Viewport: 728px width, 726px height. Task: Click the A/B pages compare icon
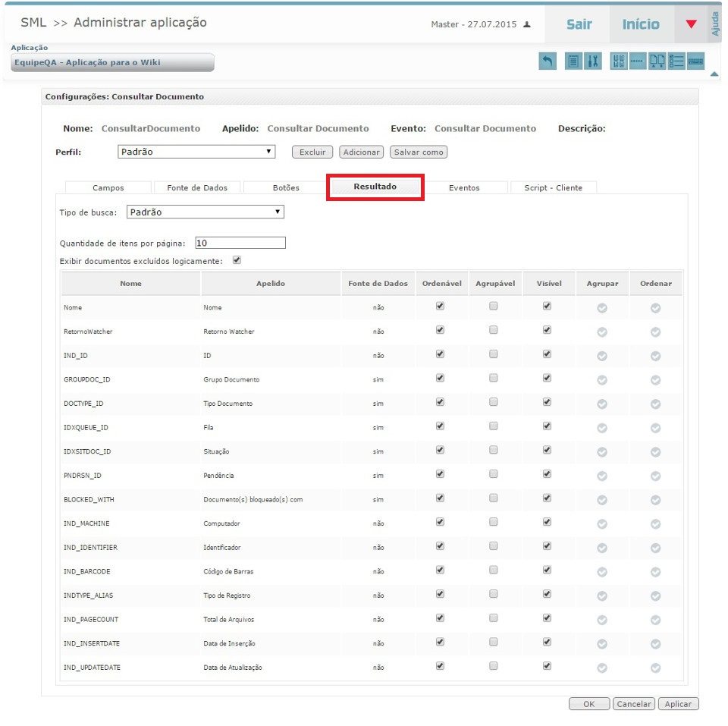657,61
